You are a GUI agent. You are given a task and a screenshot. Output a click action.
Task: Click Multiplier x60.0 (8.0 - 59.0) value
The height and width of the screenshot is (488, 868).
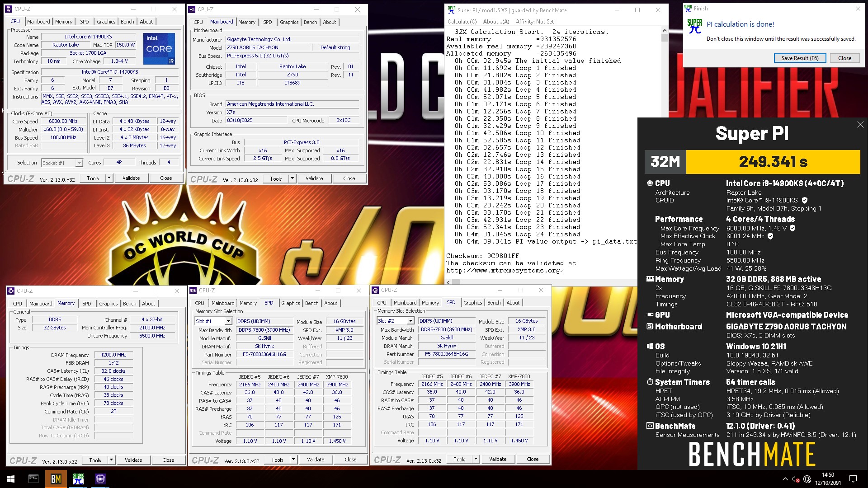tap(63, 129)
